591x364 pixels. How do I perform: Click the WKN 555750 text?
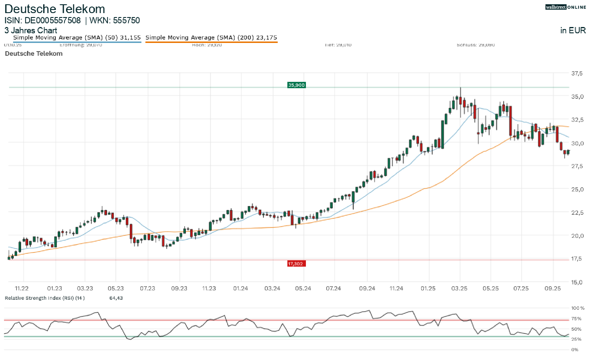coord(115,20)
